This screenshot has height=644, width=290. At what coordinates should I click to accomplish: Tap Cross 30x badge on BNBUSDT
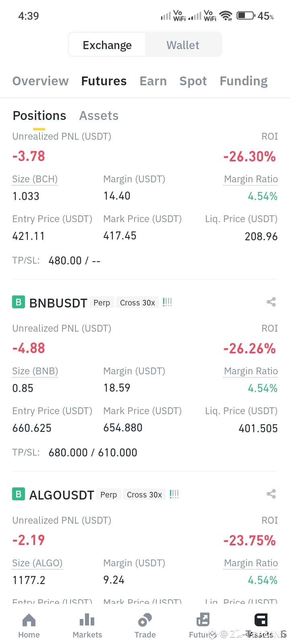tap(137, 303)
